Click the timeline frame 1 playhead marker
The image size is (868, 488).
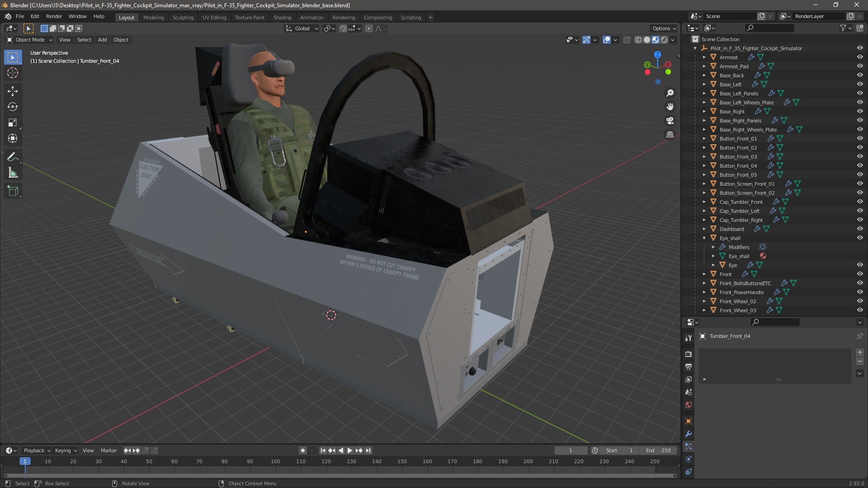pos(25,461)
